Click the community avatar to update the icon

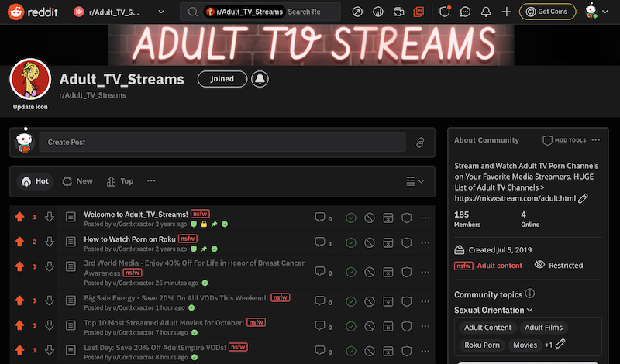point(30,79)
